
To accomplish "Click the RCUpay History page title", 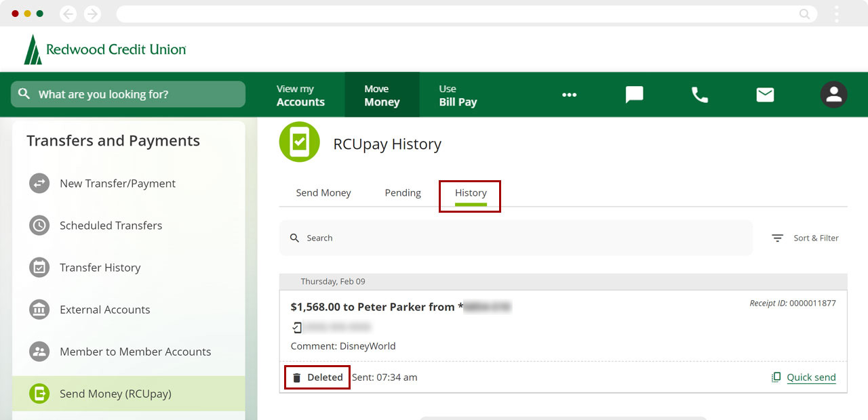I will click(387, 144).
